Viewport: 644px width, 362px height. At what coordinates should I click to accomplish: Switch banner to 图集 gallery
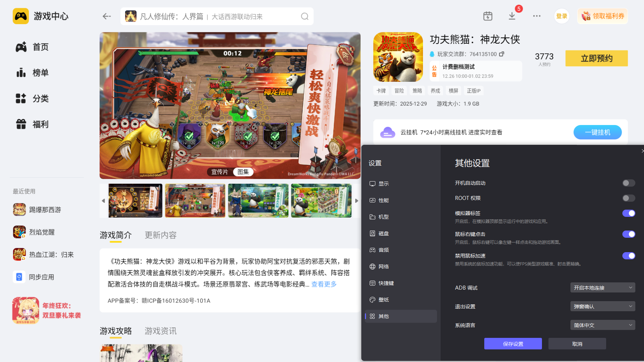tap(243, 172)
